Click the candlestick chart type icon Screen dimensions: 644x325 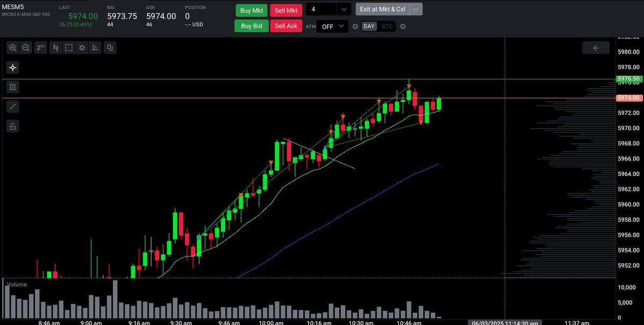coord(56,47)
